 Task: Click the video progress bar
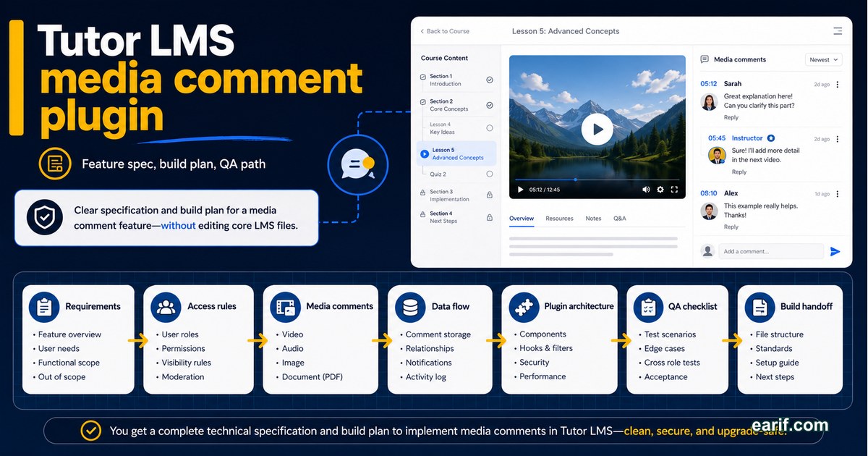tap(597, 179)
